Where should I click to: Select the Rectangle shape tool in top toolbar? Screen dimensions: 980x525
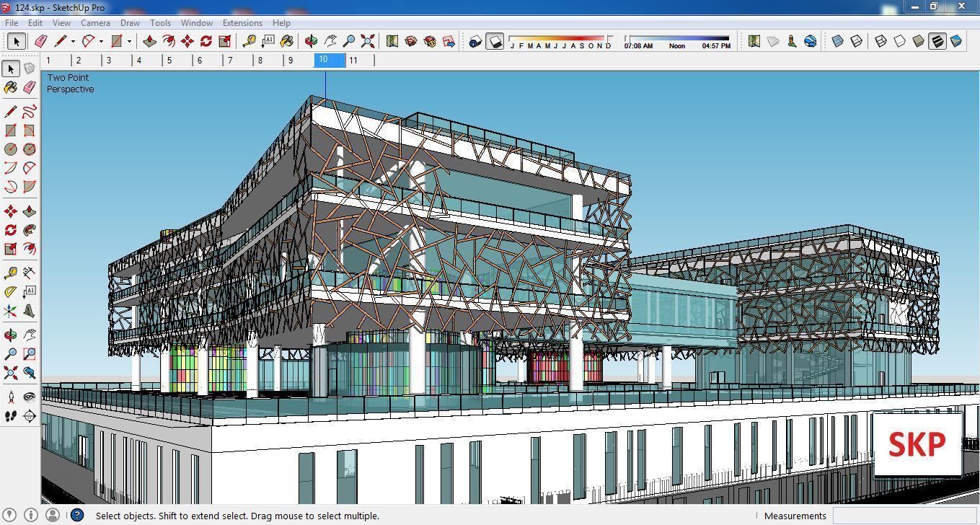[x=117, y=41]
